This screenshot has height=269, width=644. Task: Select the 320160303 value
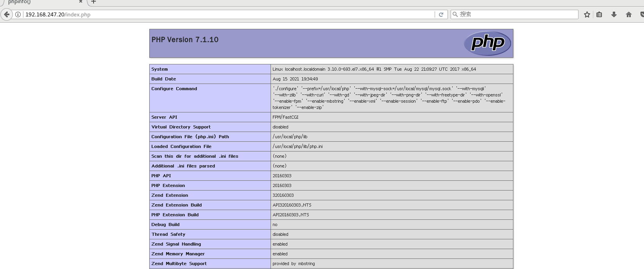(283, 195)
